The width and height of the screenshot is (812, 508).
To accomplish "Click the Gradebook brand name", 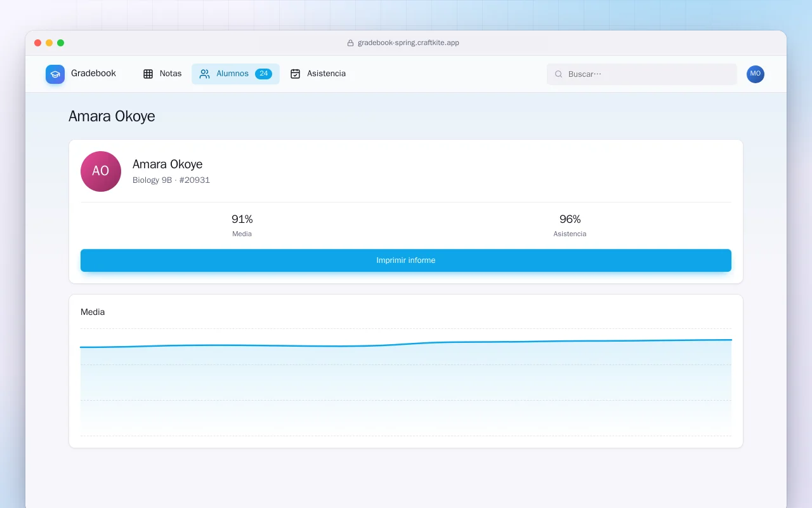I will 93,74.
